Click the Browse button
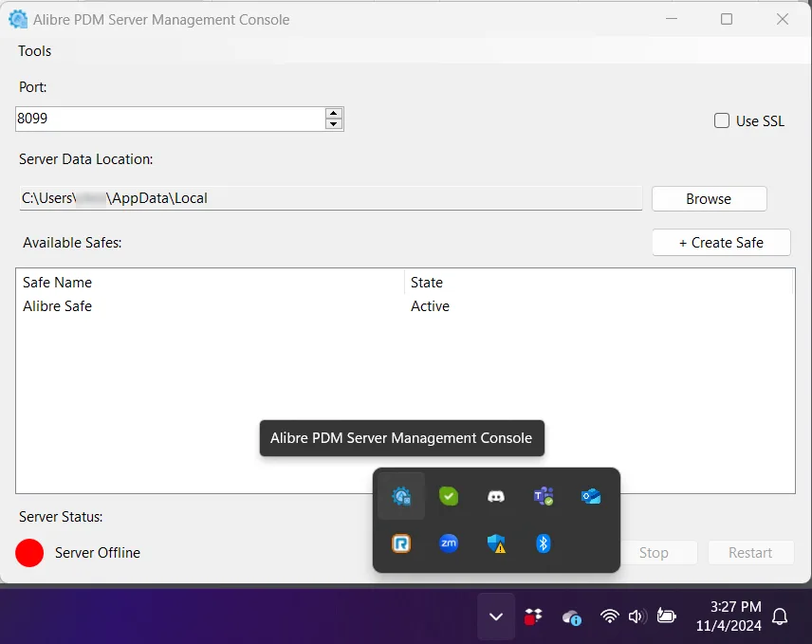This screenshot has height=644, width=812. (x=709, y=199)
